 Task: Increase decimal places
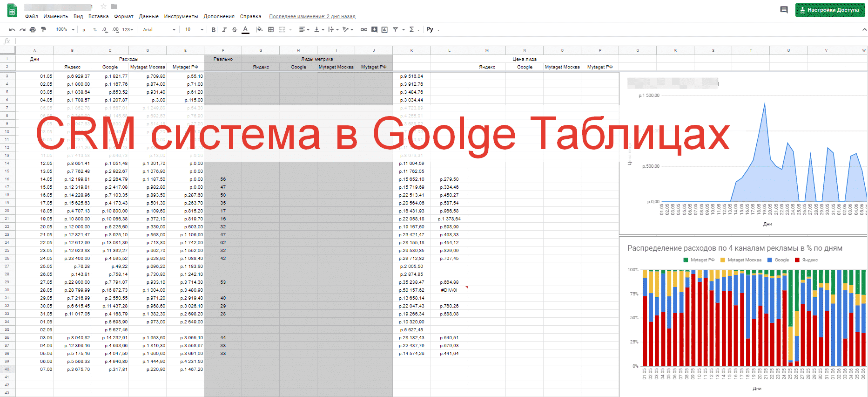click(115, 29)
